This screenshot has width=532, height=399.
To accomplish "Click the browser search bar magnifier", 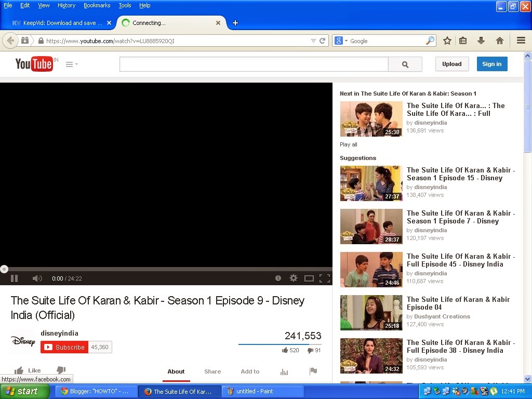I will click(x=430, y=41).
